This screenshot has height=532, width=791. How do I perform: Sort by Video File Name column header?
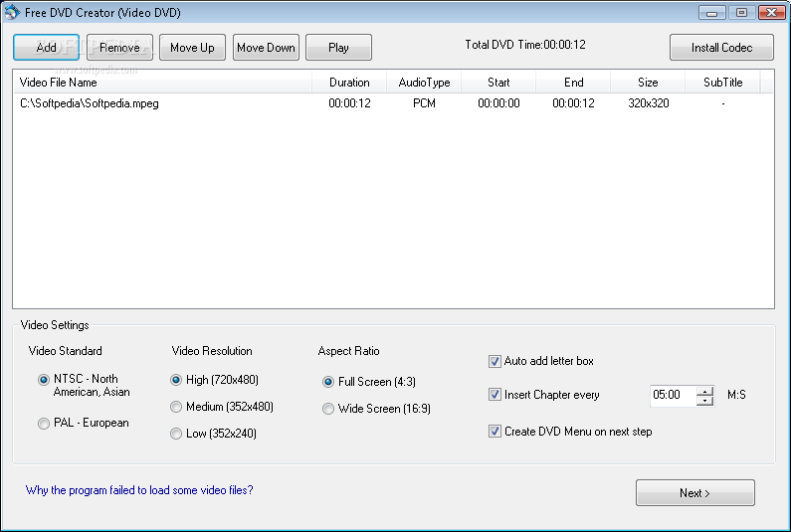[x=162, y=83]
